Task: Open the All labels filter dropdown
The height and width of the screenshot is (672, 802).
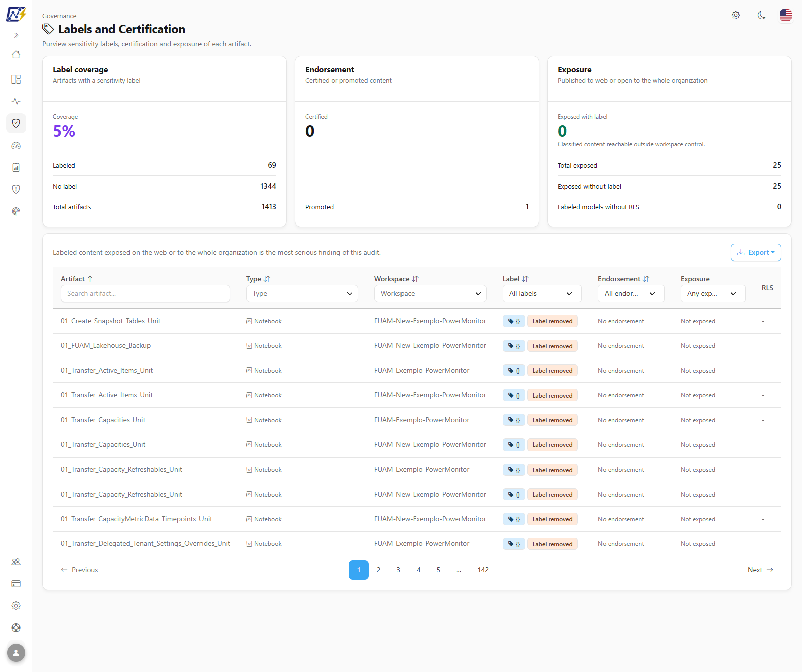Action: [x=542, y=294]
